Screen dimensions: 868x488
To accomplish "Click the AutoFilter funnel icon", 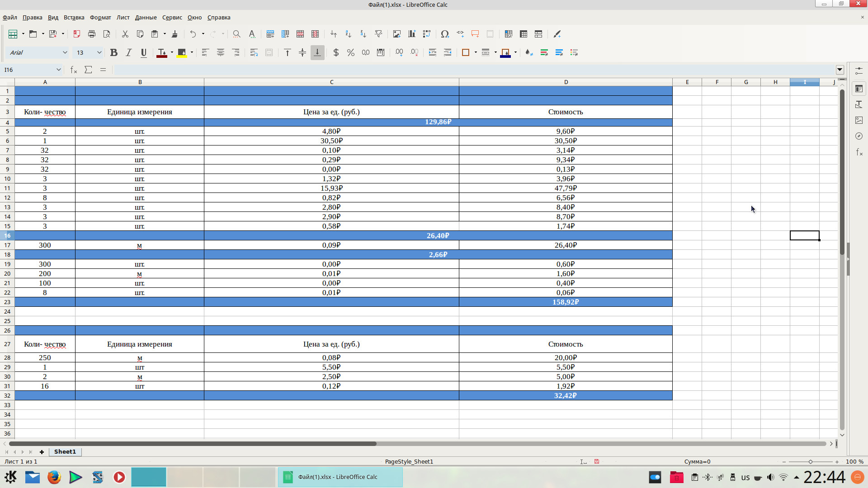I will click(378, 34).
